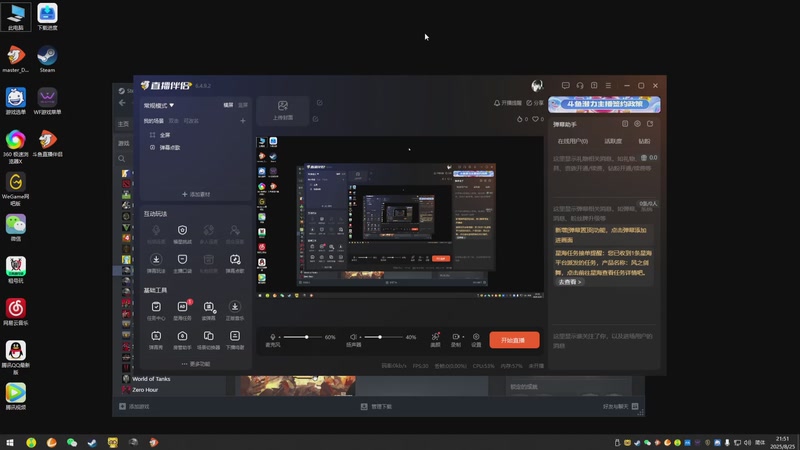
Task: Open the last tool in 基础工具 bottom row
Action: [235, 339]
